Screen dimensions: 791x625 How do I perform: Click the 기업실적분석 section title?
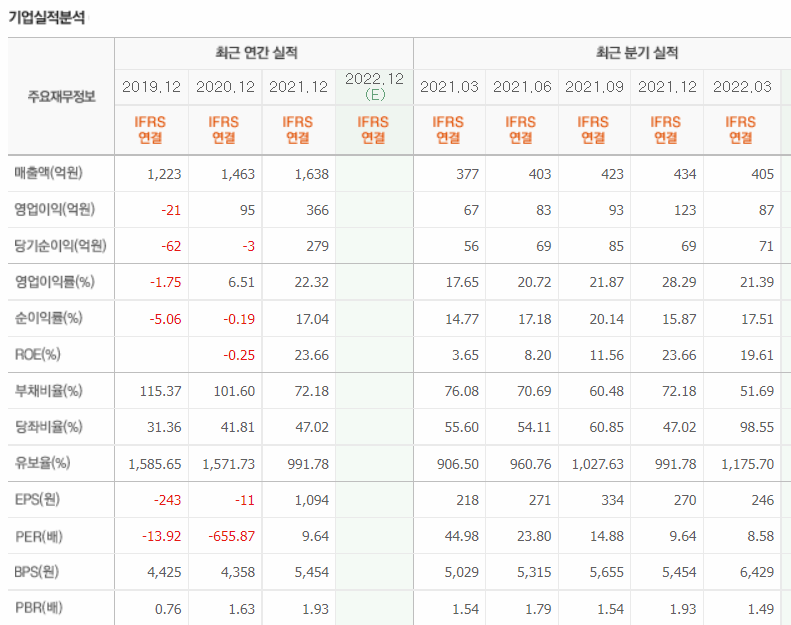46,18
